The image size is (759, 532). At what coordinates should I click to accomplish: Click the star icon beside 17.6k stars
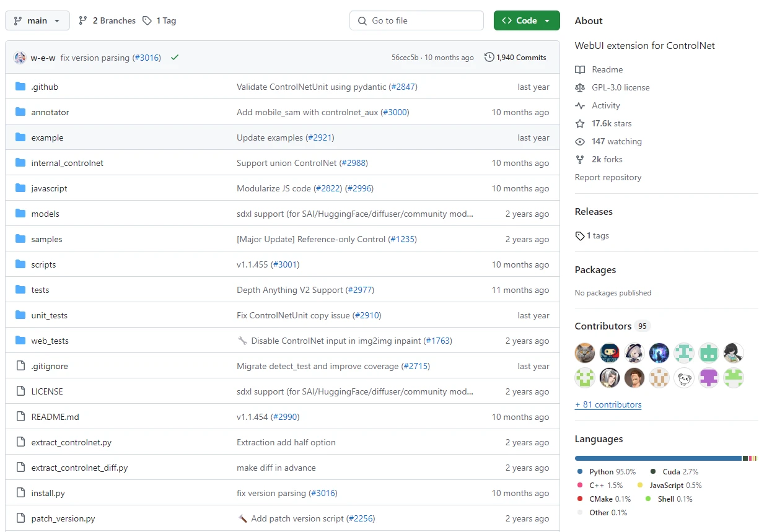point(580,123)
